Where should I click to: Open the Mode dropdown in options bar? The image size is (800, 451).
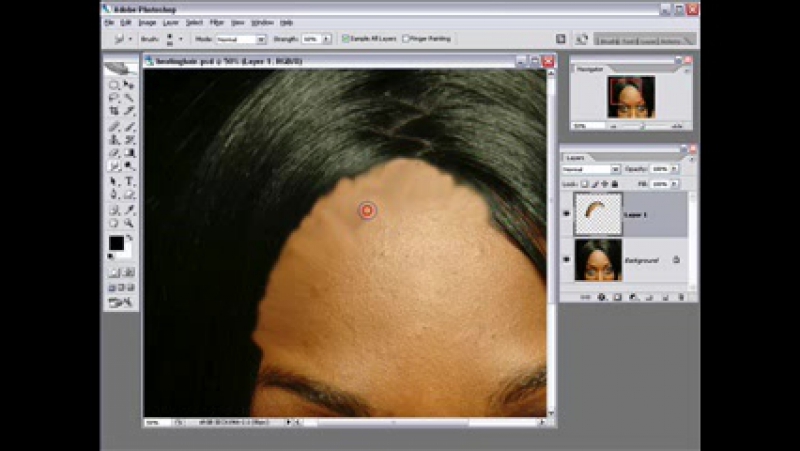pos(261,39)
